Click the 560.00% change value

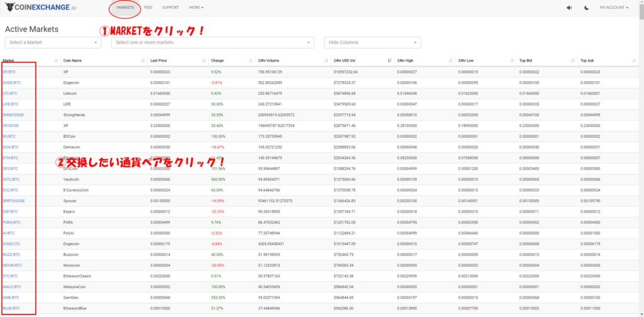pos(218,179)
